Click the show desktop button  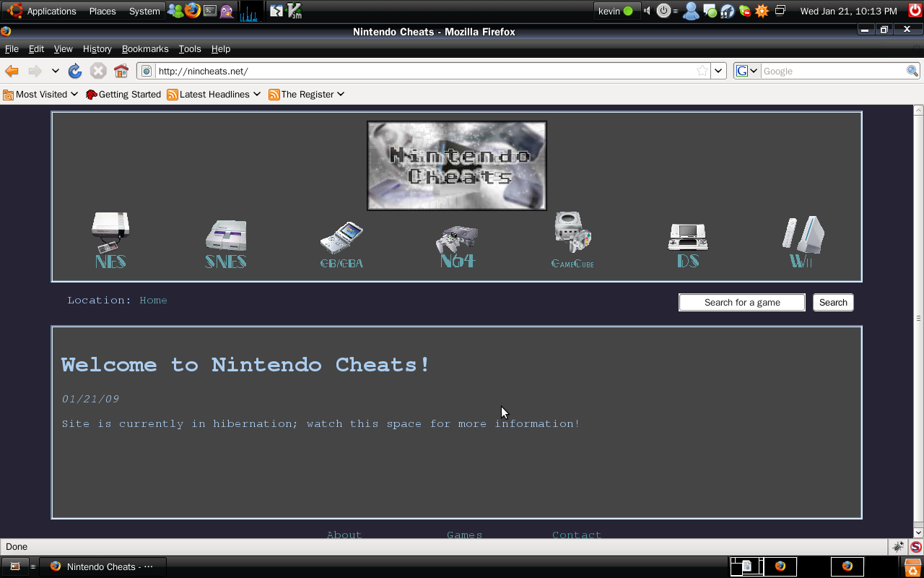pos(15,566)
